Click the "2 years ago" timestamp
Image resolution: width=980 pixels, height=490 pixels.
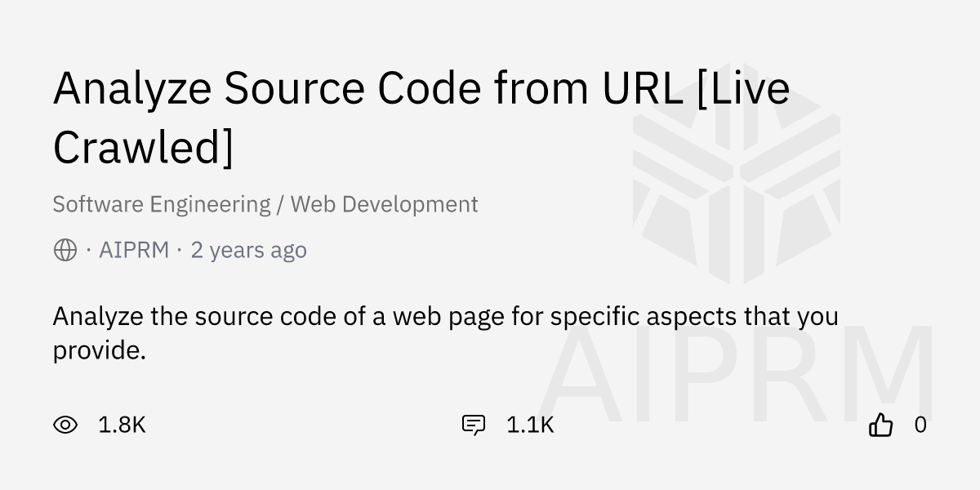(x=248, y=250)
